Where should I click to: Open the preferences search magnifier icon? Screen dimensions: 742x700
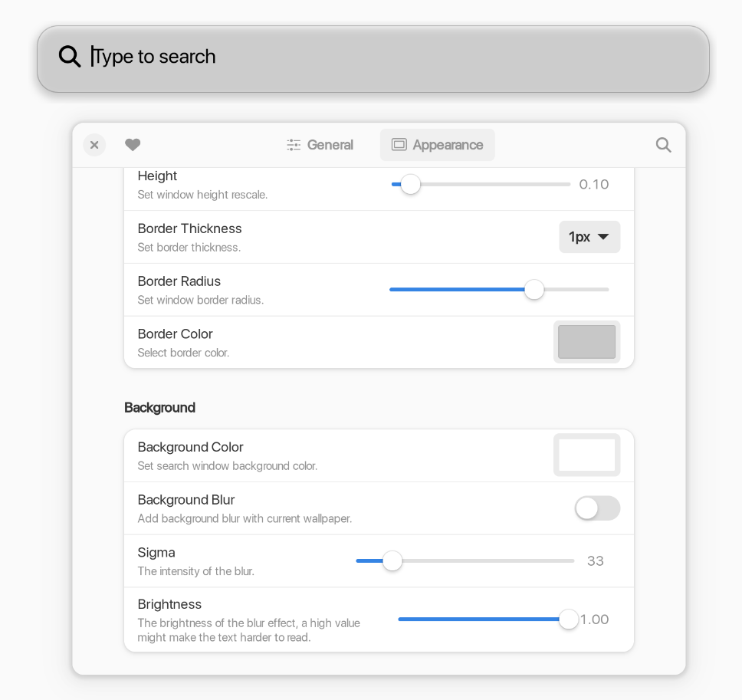pyautogui.click(x=664, y=145)
